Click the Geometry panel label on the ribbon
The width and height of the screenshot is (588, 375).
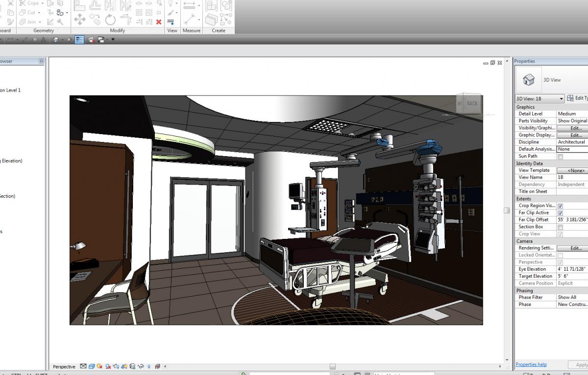(x=43, y=30)
